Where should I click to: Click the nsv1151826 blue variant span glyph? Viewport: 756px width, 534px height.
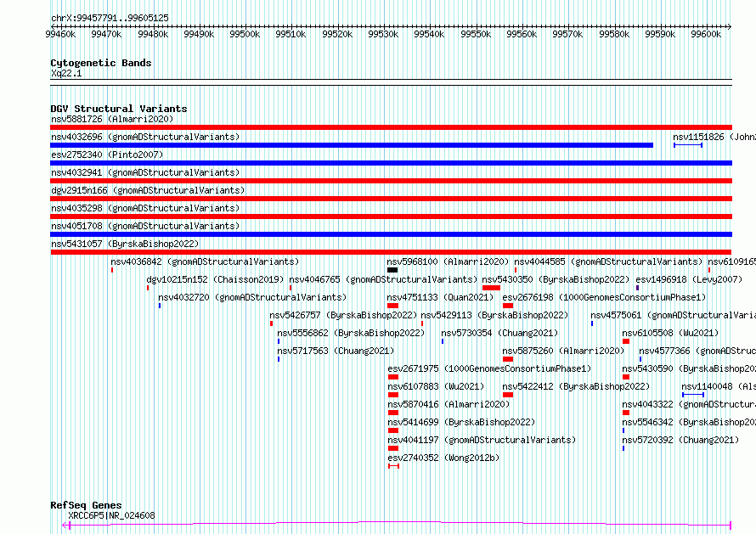(688, 145)
